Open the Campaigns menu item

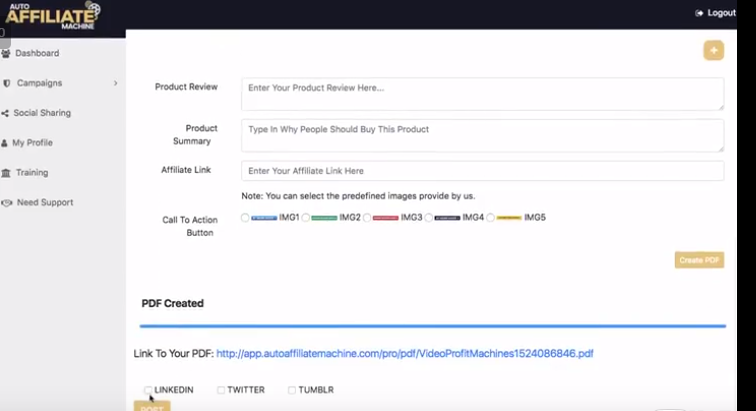pos(40,83)
